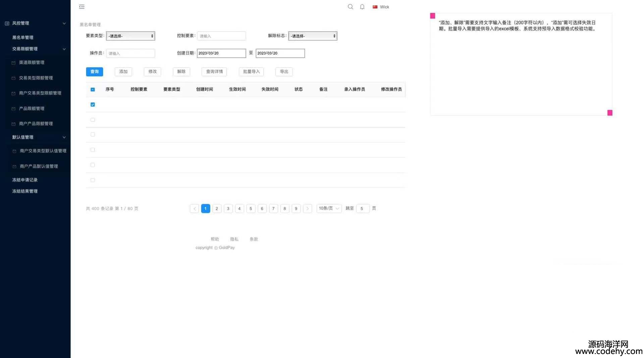The width and height of the screenshot is (644, 358).
Task: Click the China flag language icon
Action: 375,7
